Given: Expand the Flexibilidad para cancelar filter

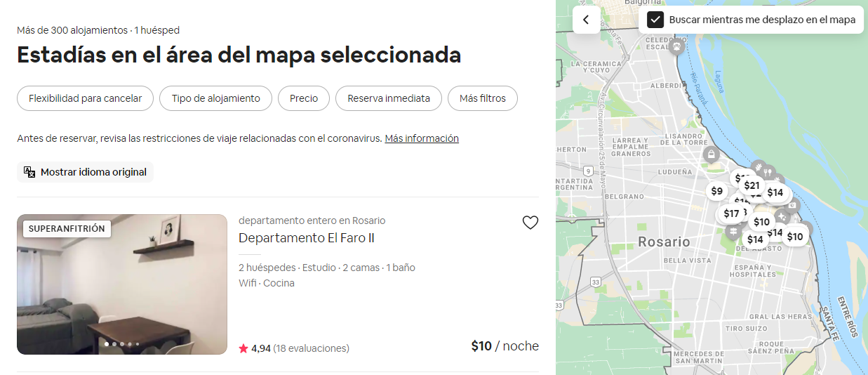Looking at the screenshot, I should (85, 98).
